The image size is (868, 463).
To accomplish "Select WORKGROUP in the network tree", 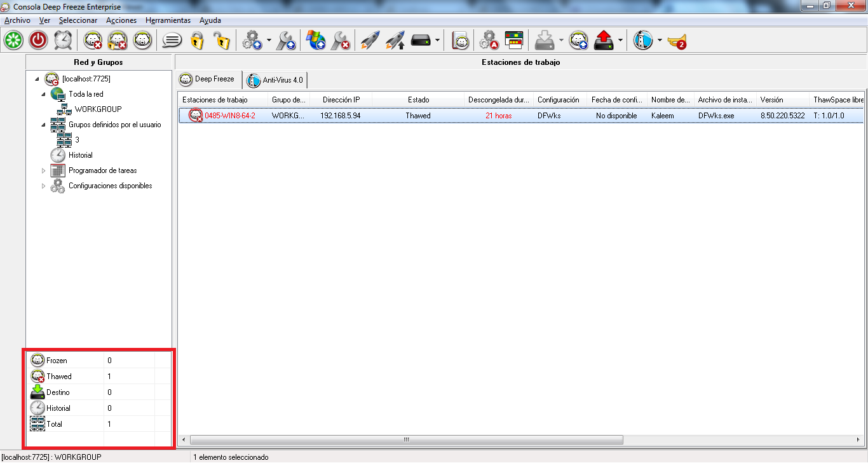I will pyautogui.click(x=98, y=109).
